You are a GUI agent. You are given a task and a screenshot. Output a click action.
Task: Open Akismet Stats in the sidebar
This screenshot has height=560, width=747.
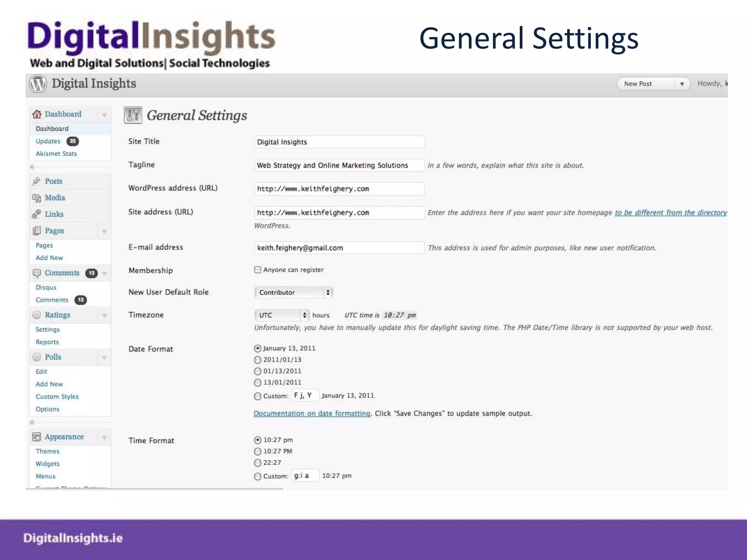56,154
